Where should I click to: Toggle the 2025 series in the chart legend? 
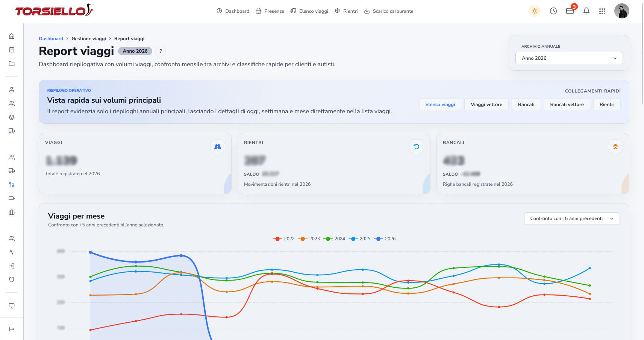(x=359, y=239)
